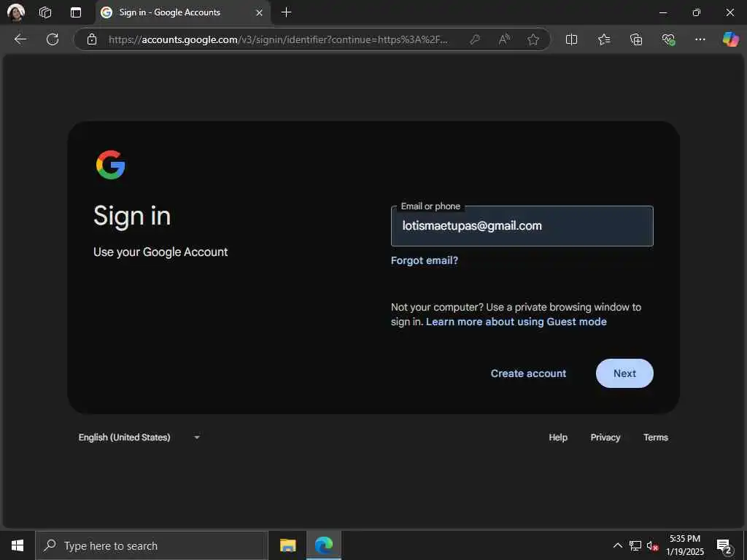Select Microsoft Edge taskbar icon
The width and height of the screenshot is (747, 560).
[324, 545]
